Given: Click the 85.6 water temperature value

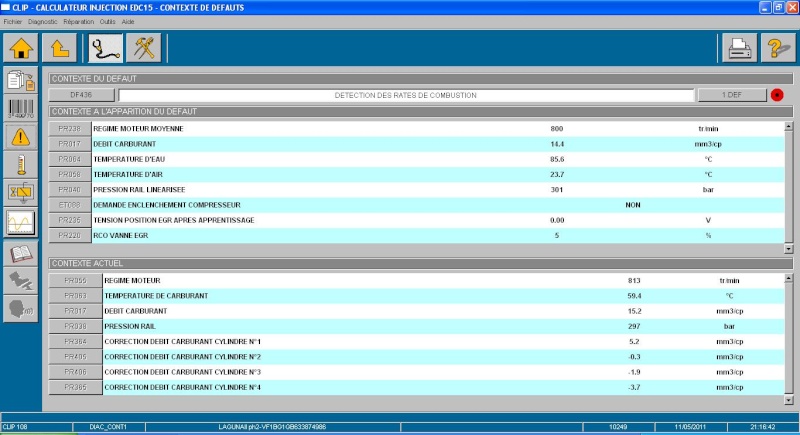Looking at the screenshot, I should (x=557, y=159).
